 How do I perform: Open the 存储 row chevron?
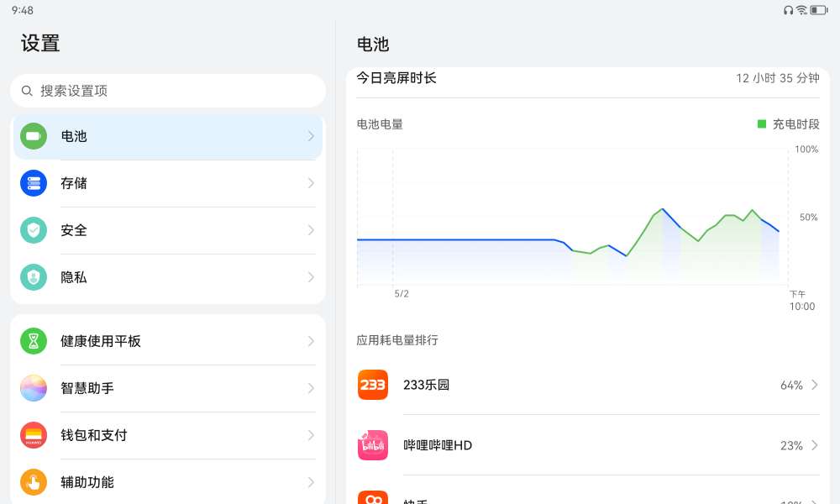(x=311, y=183)
